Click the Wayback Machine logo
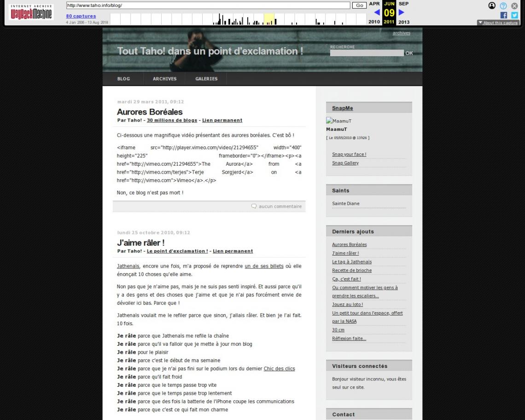525x420 pixels. click(31, 12)
